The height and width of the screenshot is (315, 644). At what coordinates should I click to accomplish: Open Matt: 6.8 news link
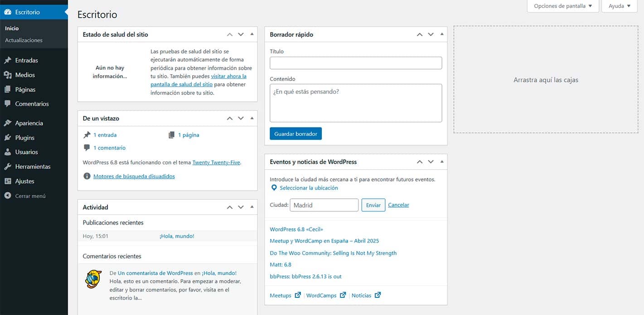281,265
